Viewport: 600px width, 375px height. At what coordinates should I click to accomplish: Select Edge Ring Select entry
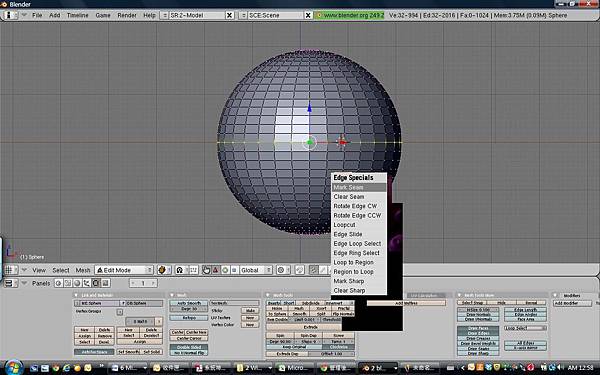click(359, 253)
